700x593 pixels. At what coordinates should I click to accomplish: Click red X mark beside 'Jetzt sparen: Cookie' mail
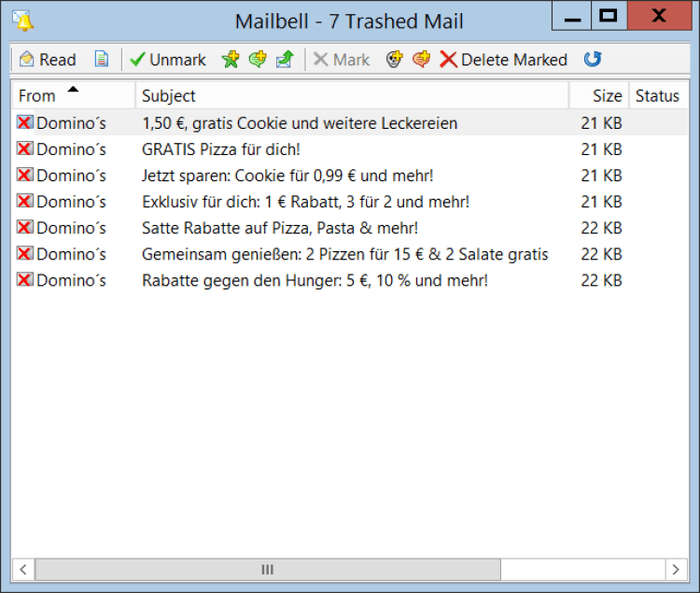25,175
